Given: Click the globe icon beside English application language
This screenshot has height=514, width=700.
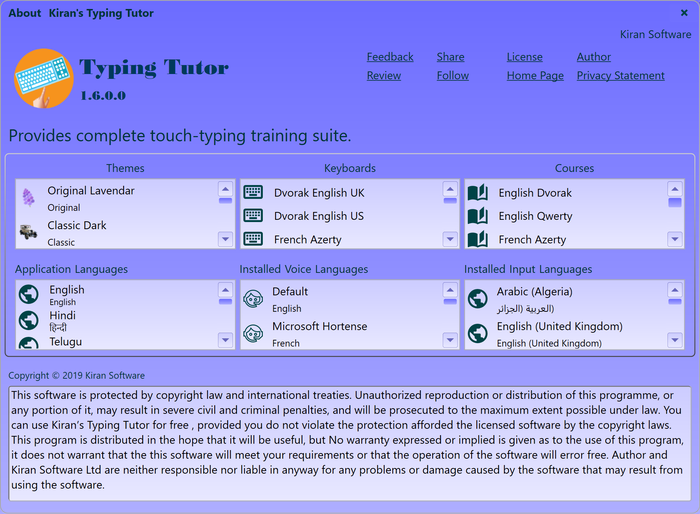Looking at the screenshot, I should 29,294.
